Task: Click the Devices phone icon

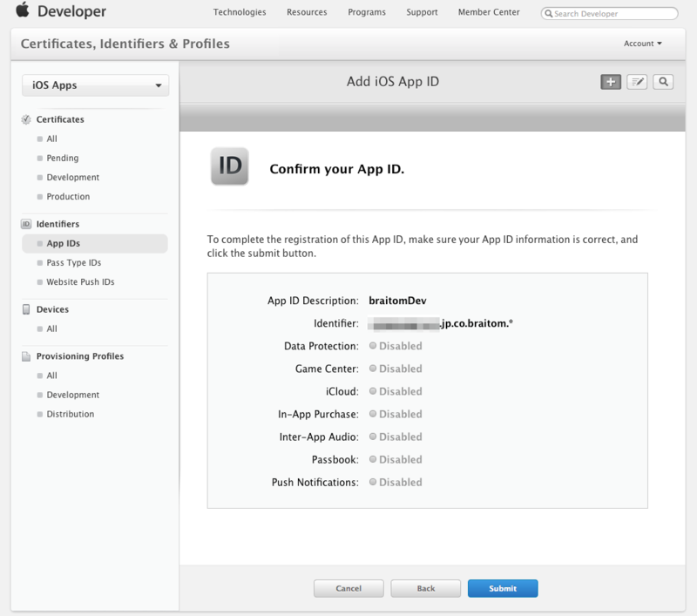Action: 26,309
